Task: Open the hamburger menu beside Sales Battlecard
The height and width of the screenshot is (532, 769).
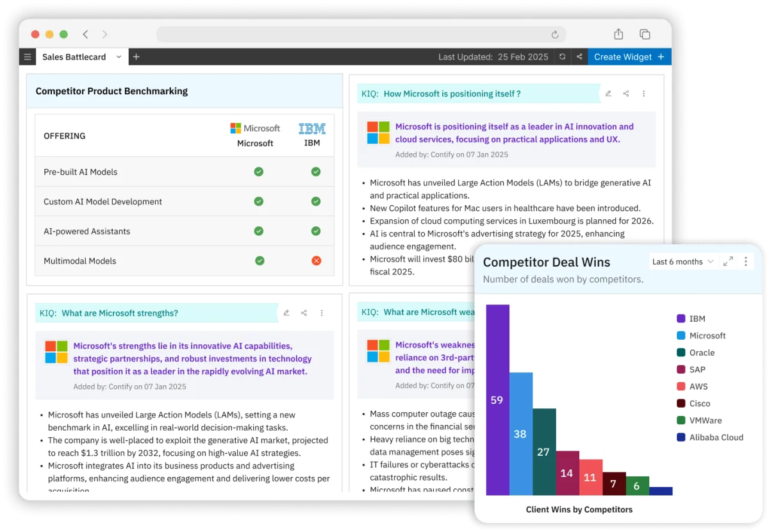Action: [26, 56]
